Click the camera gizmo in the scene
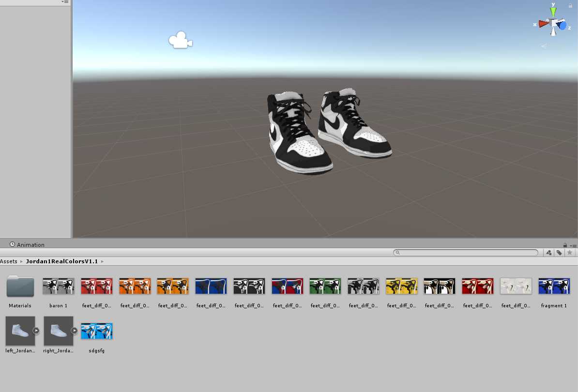This screenshot has height=392, width=578. (180, 41)
